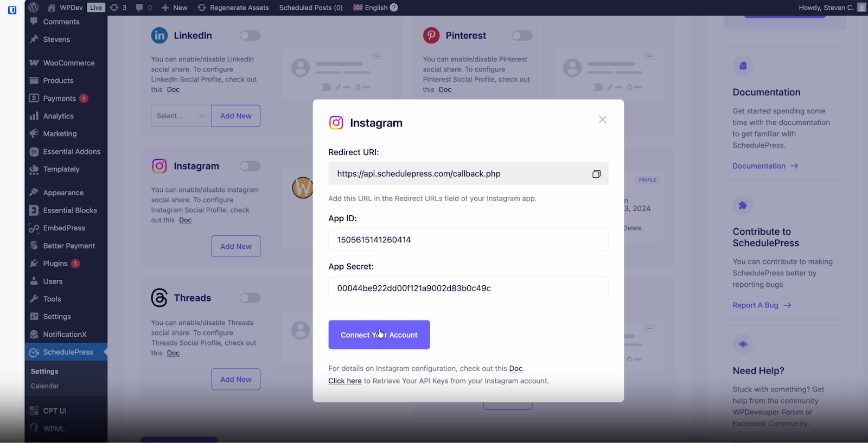Image resolution: width=868 pixels, height=443 pixels.
Task: Open the comments bubble in admin bar
Action: point(144,8)
